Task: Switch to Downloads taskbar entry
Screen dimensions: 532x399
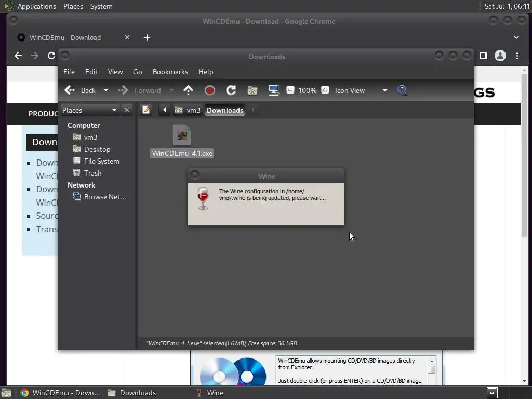Action: click(x=132, y=393)
